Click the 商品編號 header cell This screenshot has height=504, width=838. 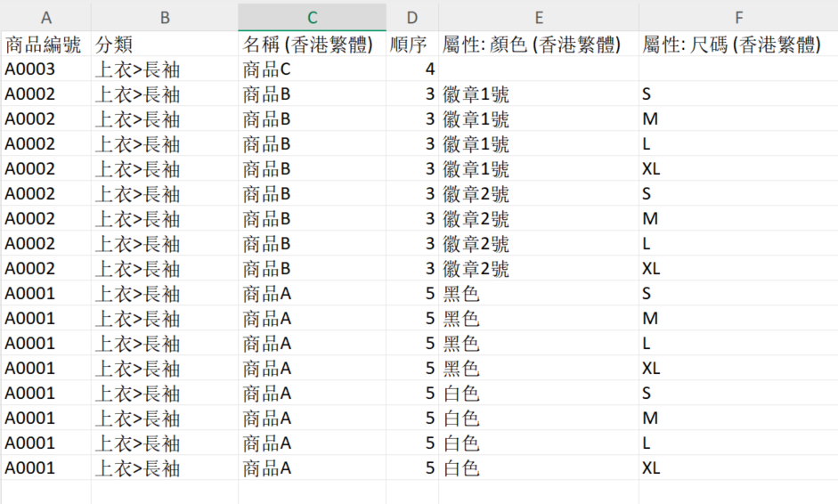(45, 45)
